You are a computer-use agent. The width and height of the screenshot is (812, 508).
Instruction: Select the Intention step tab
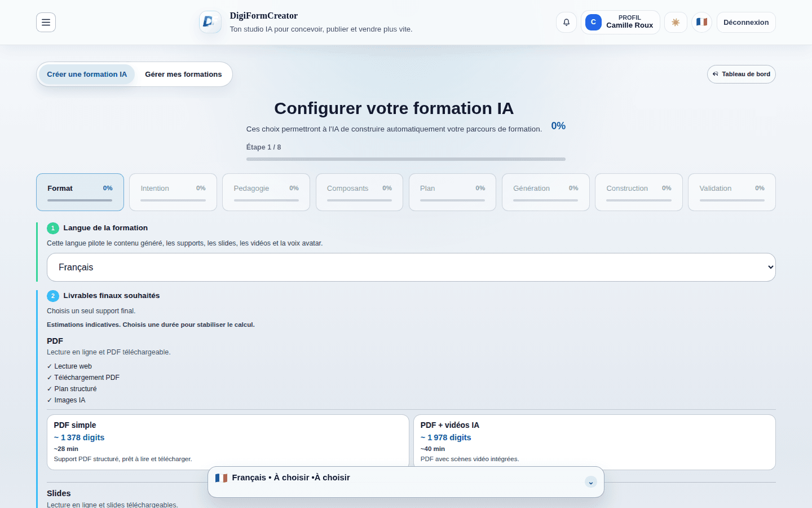[173, 192]
